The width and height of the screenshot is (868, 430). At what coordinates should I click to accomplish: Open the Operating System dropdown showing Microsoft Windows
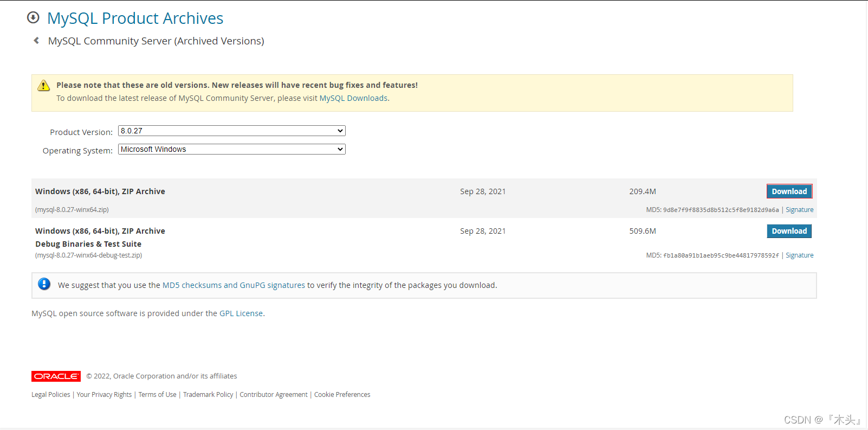tap(232, 149)
